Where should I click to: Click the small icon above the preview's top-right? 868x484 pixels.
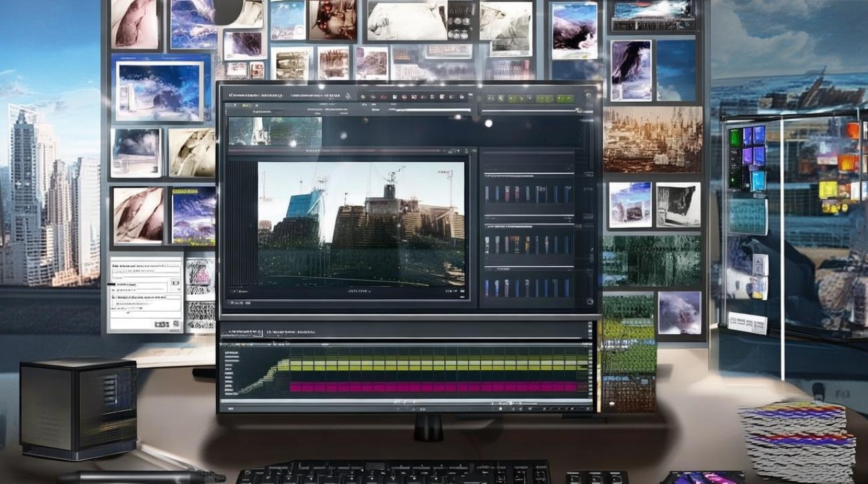[x=466, y=150]
